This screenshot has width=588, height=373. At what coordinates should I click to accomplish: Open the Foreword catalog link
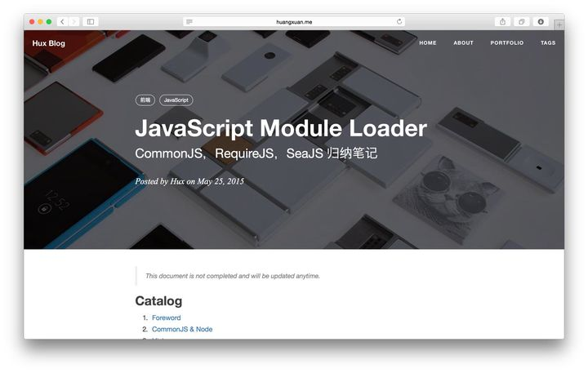click(166, 317)
